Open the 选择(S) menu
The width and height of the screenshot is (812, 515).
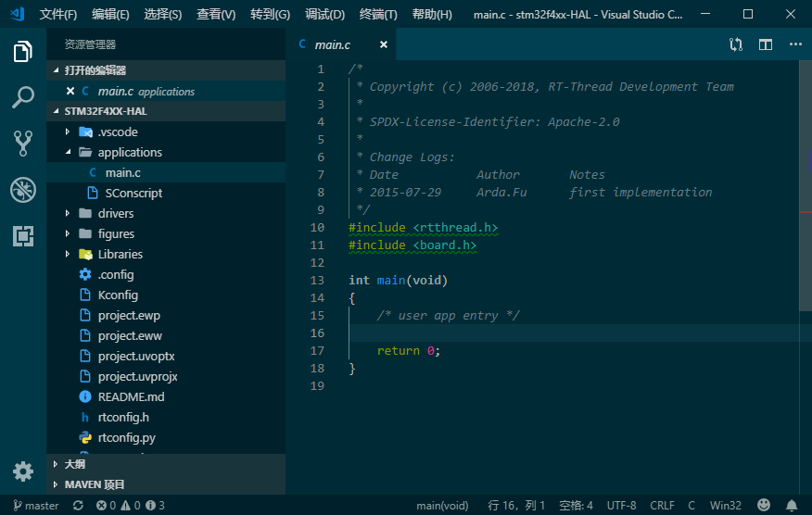162,14
